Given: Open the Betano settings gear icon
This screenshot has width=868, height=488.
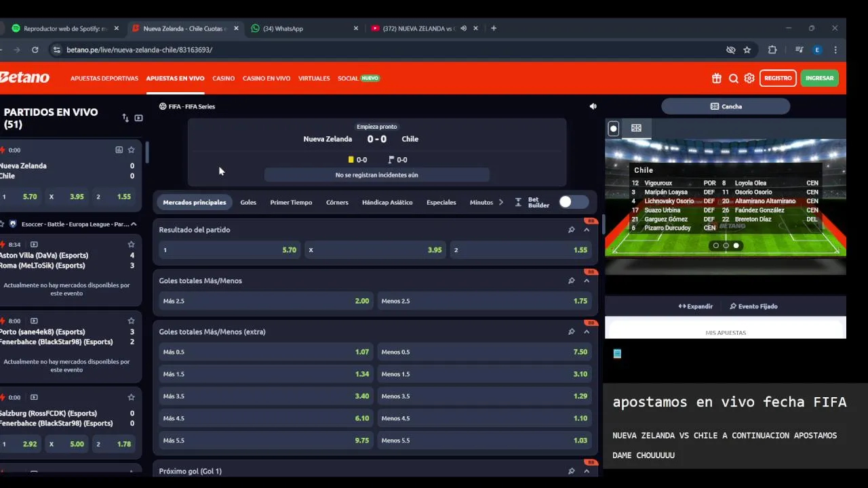Looking at the screenshot, I should click(749, 79).
